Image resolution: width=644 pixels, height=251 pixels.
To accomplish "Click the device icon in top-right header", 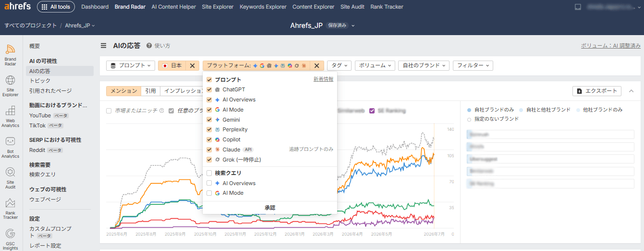I will coord(578,7).
